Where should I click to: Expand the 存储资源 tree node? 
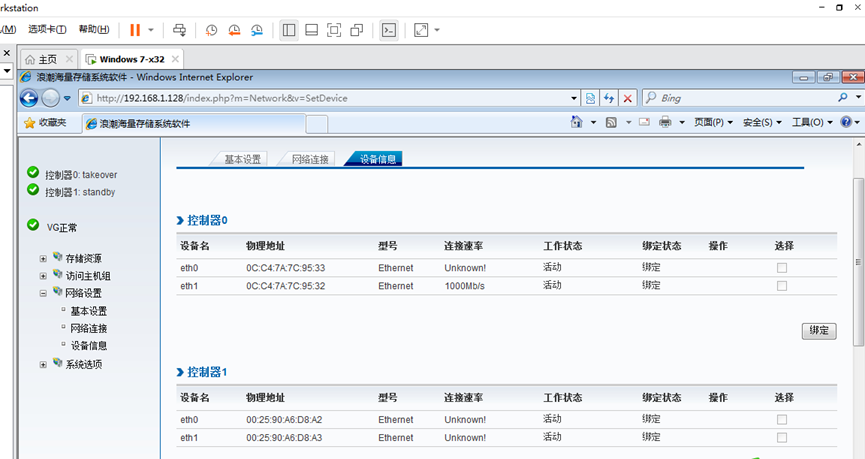click(x=44, y=259)
